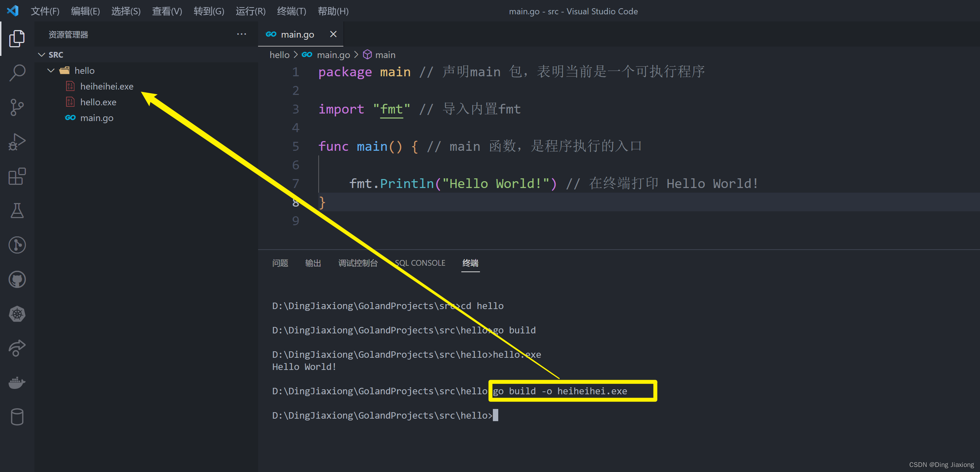This screenshot has width=980, height=472.
Task: Open main.go from the file tree
Action: point(146,118)
